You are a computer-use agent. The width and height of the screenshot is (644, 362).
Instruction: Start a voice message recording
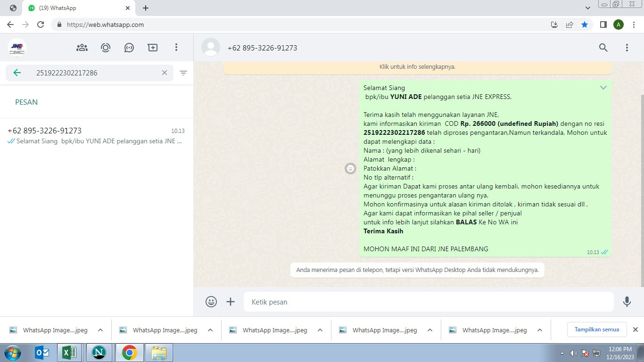627,302
